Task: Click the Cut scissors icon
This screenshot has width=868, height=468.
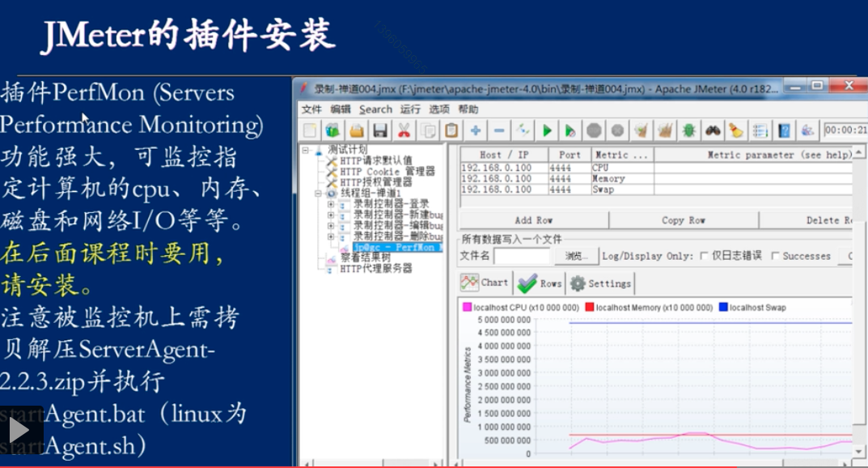Action: click(404, 130)
